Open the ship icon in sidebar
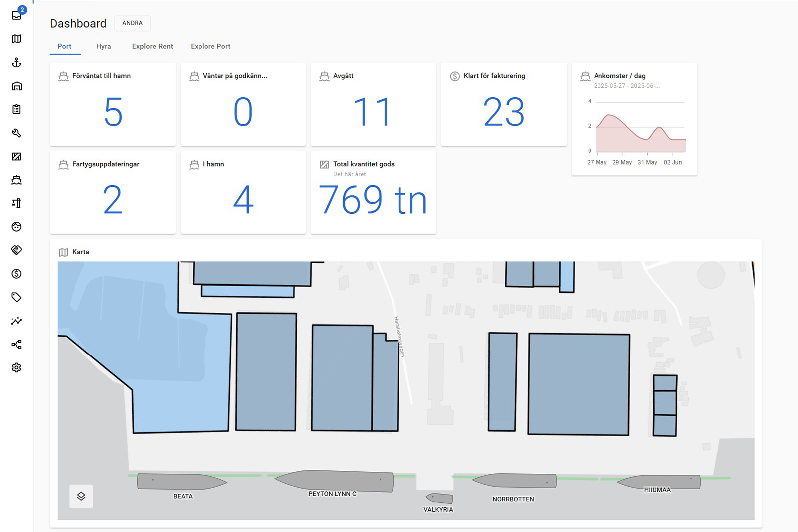 pyautogui.click(x=17, y=180)
